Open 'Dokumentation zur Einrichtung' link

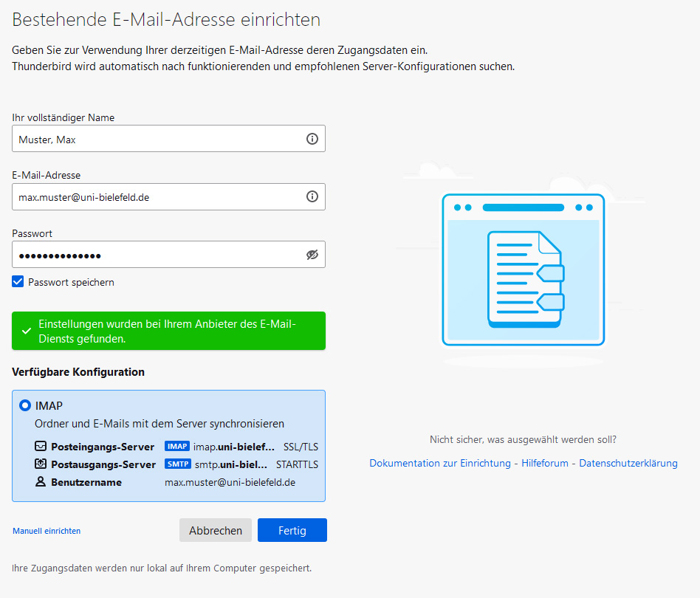tap(439, 464)
